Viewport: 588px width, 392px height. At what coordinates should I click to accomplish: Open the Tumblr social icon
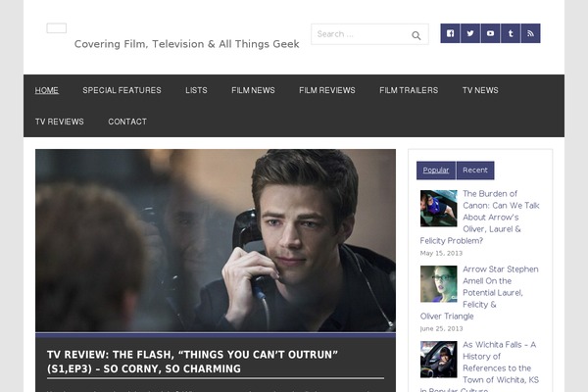coord(511,33)
